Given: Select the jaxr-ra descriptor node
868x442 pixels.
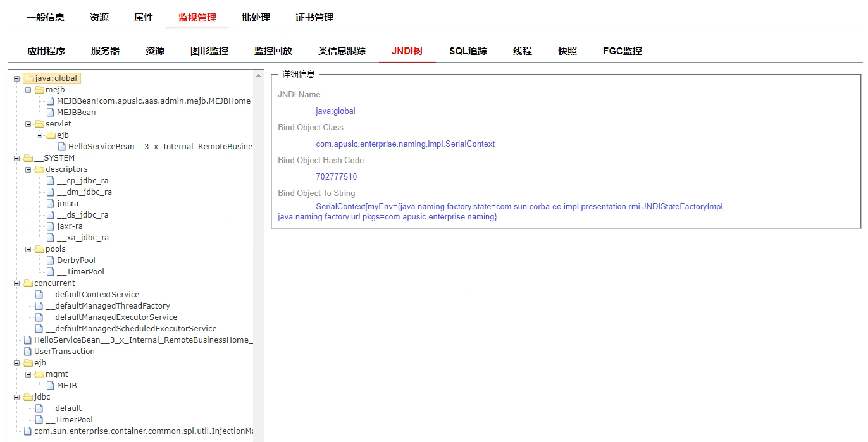Looking at the screenshot, I should coord(70,226).
